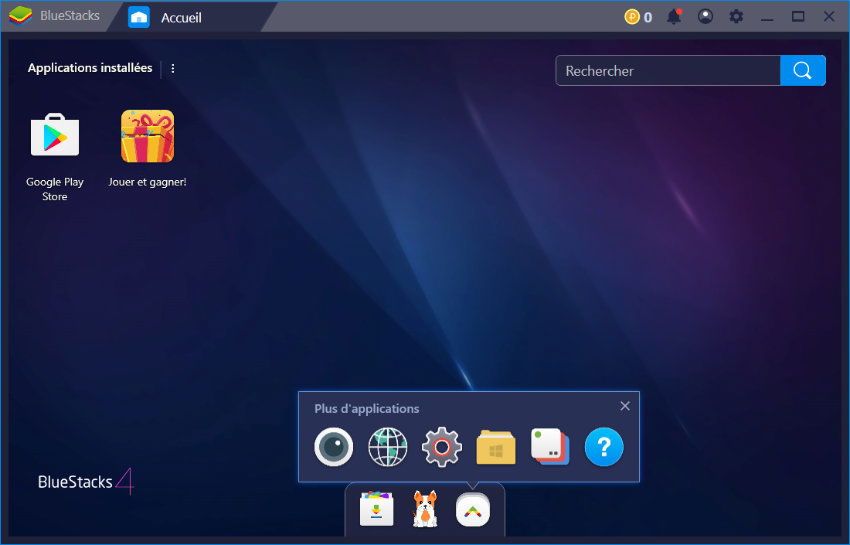Toggle the more apps arrow icon in dock
This screenshot has width=850, height=545.
pyautogui.click(x=473, y=510)
